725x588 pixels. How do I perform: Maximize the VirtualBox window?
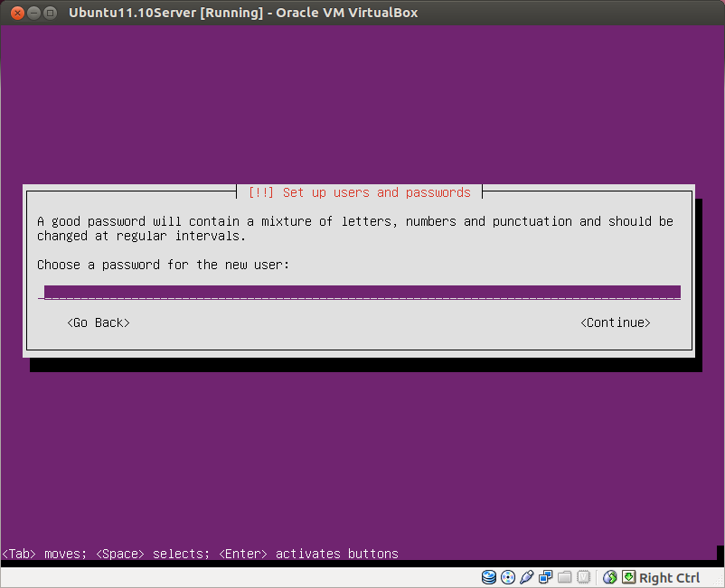point(51,13)
